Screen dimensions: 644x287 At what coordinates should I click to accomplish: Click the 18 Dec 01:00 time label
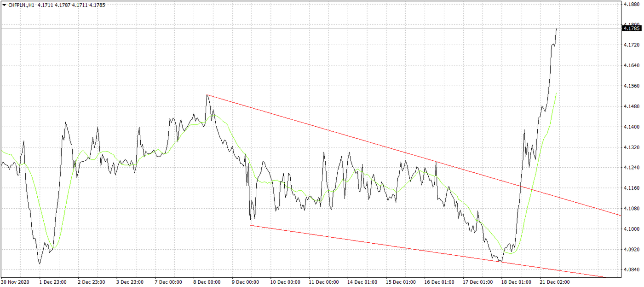[x=515, y=282]
